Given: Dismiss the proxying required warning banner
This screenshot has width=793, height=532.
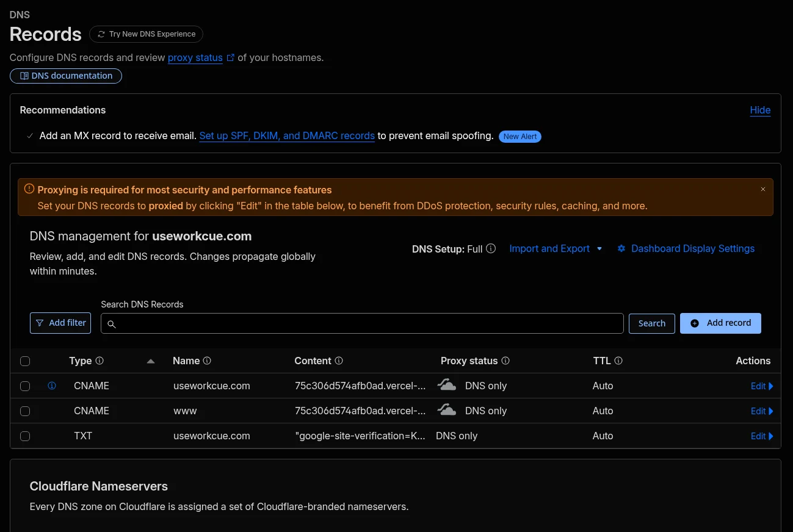Looking at the screenshot, I should click(763, 190).
